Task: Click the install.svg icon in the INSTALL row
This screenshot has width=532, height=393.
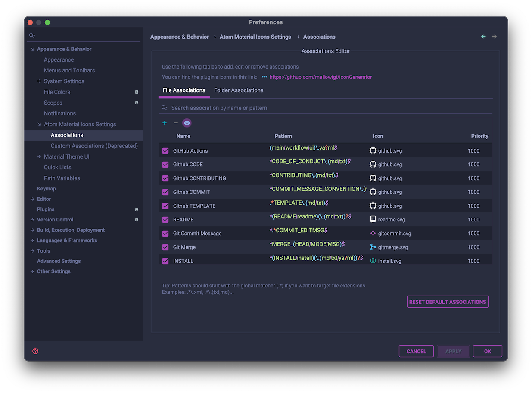Action: (373, 261)
